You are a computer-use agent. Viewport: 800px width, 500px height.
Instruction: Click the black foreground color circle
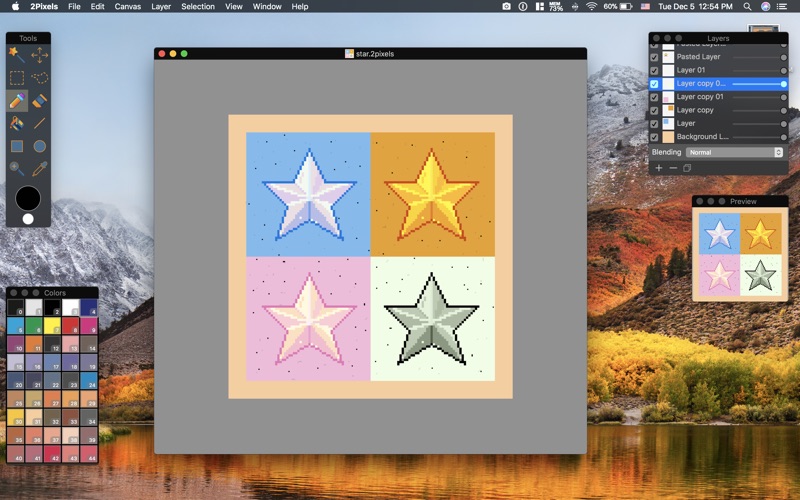[28, 198]
